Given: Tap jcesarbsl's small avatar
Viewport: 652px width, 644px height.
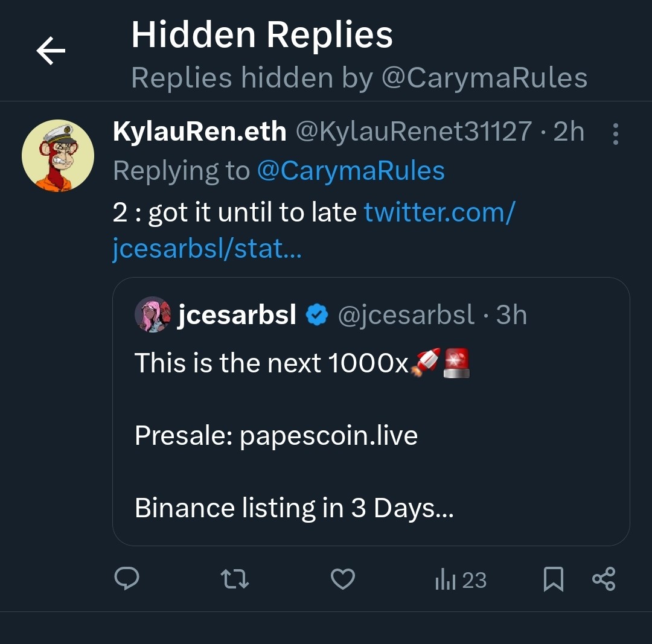Looking at the screenshot, I should pos(153,314).
